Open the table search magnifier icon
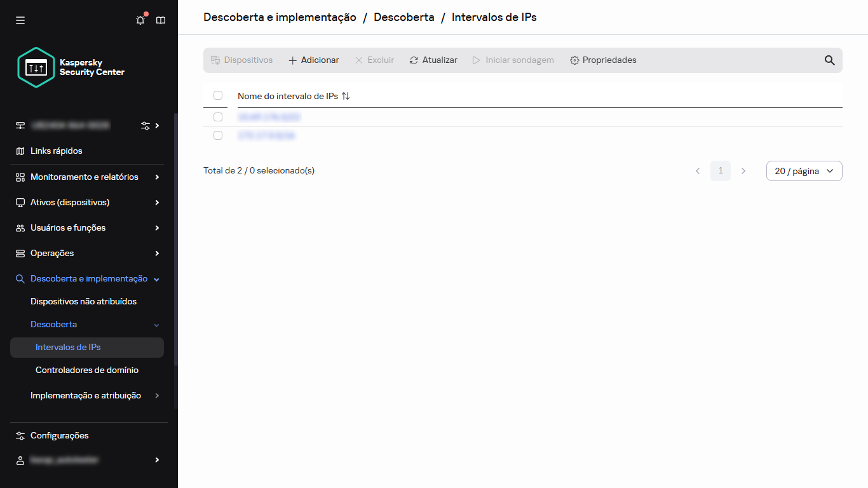Viewport: 868px width, 488px height. pyautogui.click(x=830, y=60)
